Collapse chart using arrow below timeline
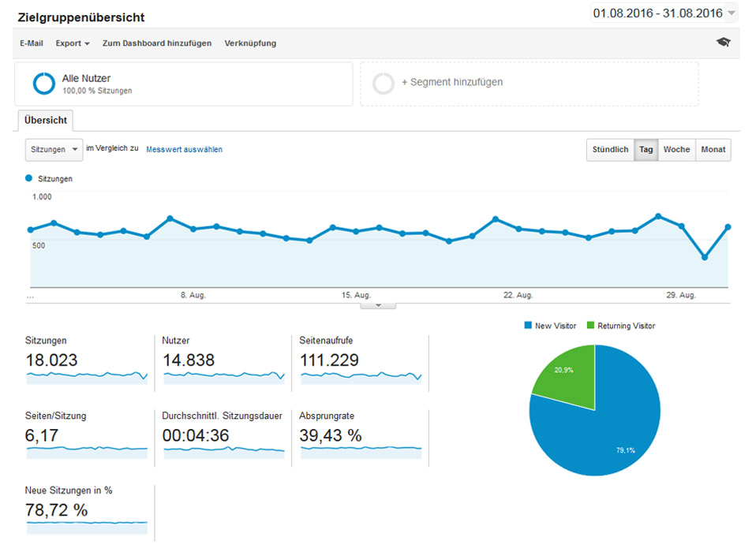The image size is (756, 552). pos(378,304)
